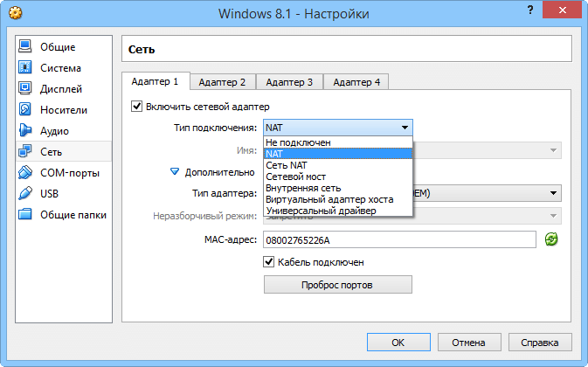Screen dimensions: 588x367
Task: Select the Система chip icon
Action: point(25,67)
